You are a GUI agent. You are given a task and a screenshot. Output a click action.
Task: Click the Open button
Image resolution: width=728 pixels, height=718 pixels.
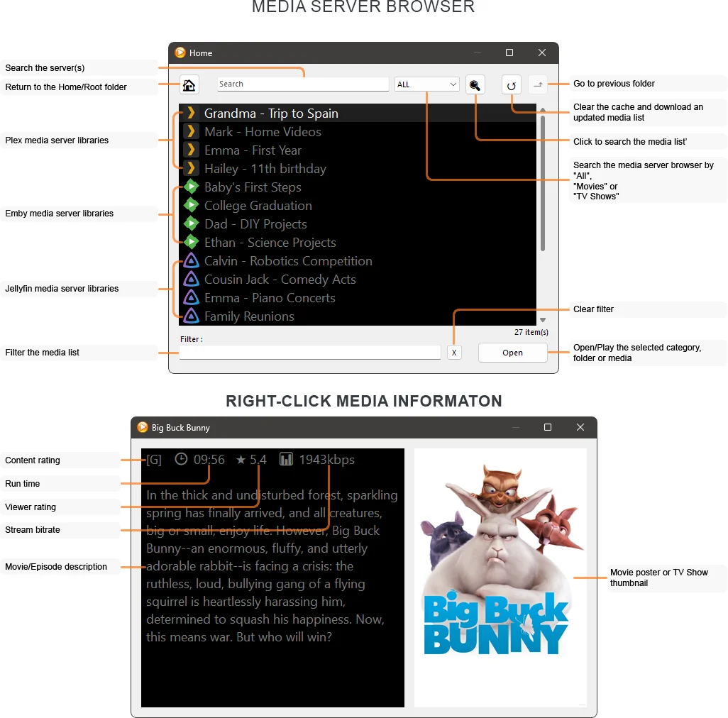coord(512,353)
